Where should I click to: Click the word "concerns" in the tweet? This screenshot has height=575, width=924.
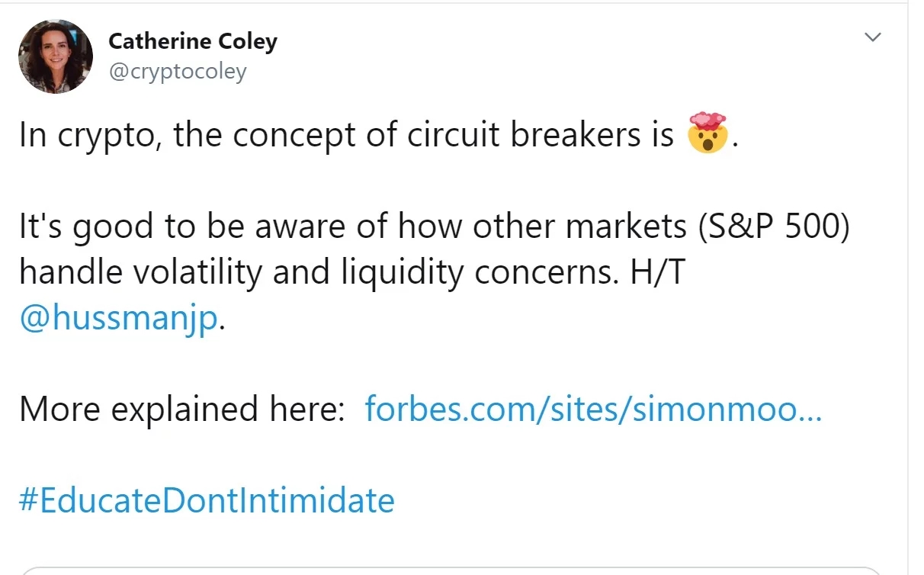point(546,272)
